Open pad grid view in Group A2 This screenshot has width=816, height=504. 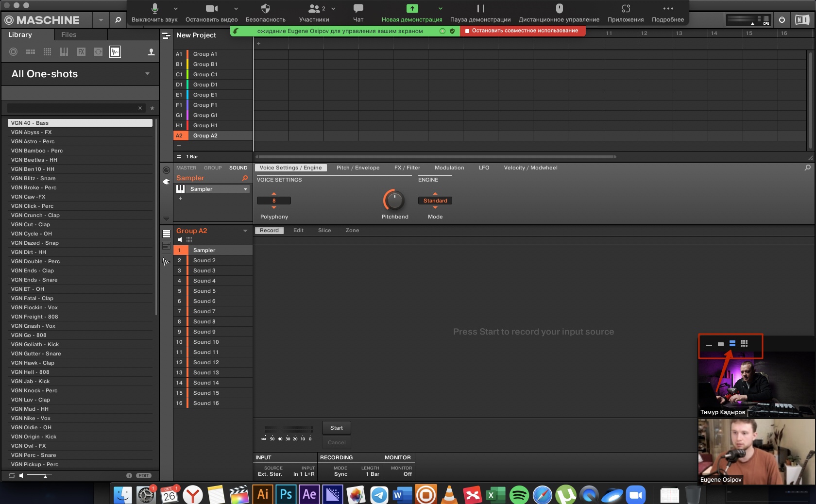[189, 240]
